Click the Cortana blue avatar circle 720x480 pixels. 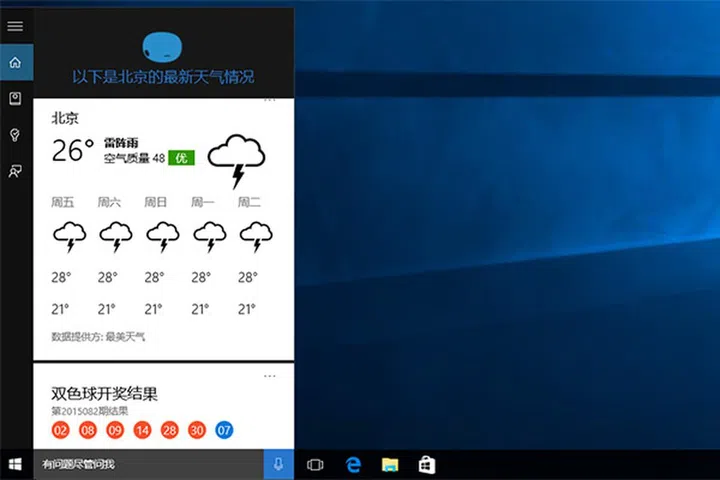pyautogui.click(x=162, y=46)
